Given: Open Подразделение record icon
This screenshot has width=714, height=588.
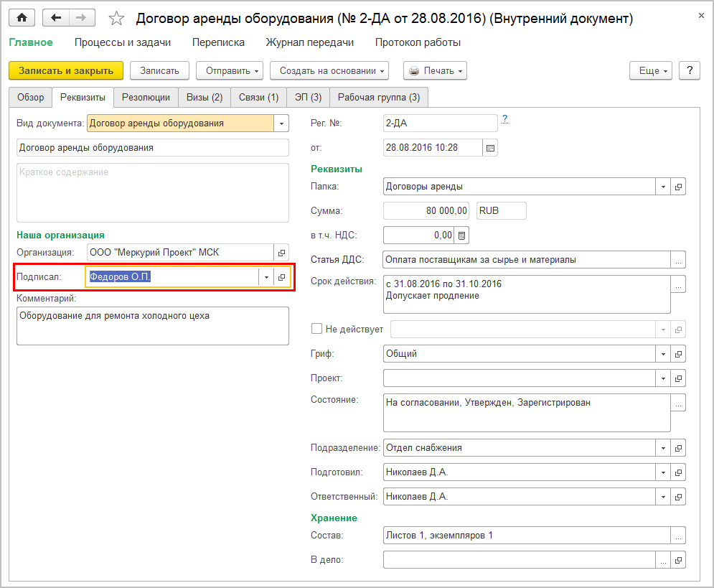Looking at the screenshot, I should point(678,448).
